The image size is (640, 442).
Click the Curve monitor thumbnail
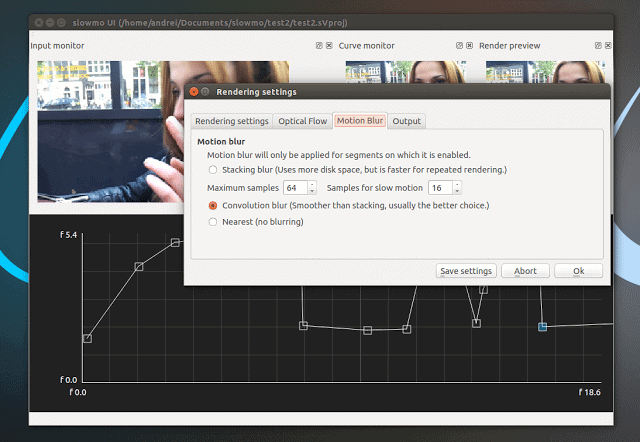pos(406,72)
